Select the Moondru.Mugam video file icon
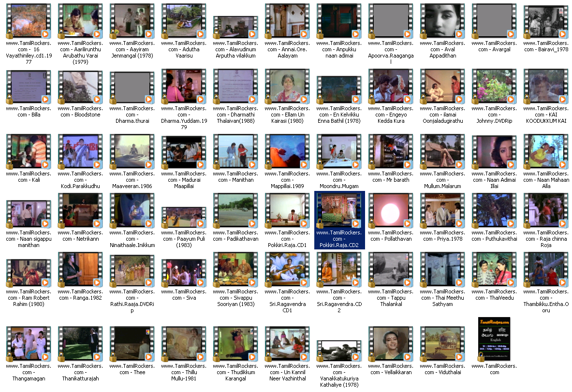The width and height of the screenshot is (572, 392). (x=339, y=152)
